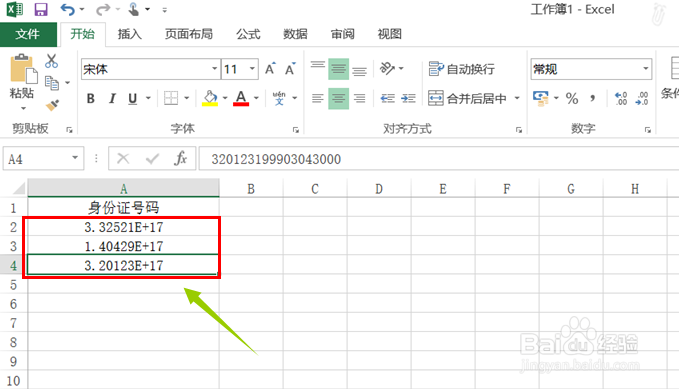Click the formula bar value field

click(x=438, y=159)
